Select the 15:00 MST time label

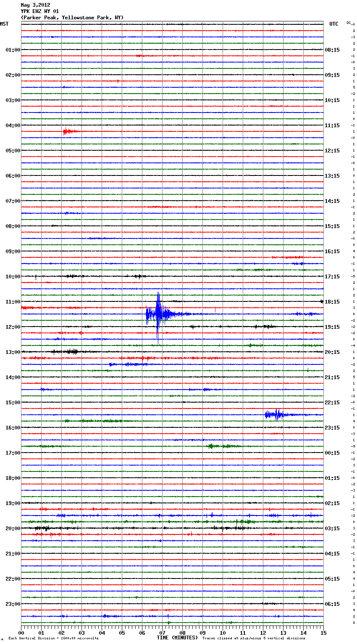point(13,402)
